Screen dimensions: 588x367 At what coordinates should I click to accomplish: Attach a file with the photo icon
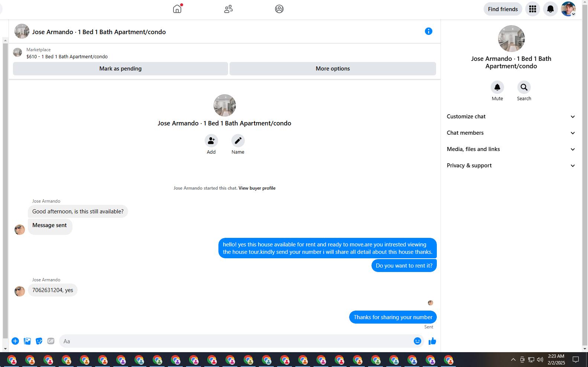(27, 341)
